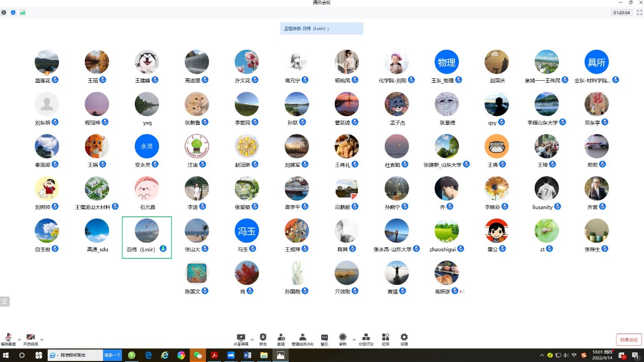This screenshot has width=644, height=362.
Task: Turn on camera via 开启视频
Action: click(x=30, y=339)
